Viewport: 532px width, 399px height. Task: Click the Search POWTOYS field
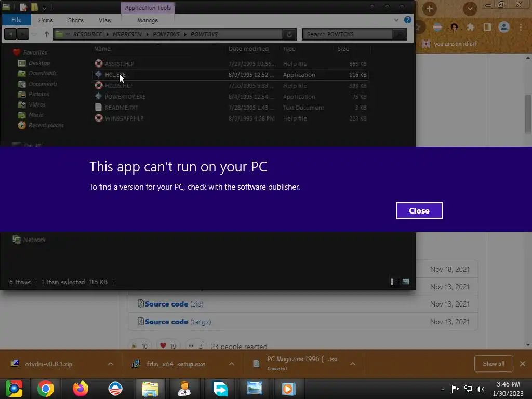tap(347, 34)
